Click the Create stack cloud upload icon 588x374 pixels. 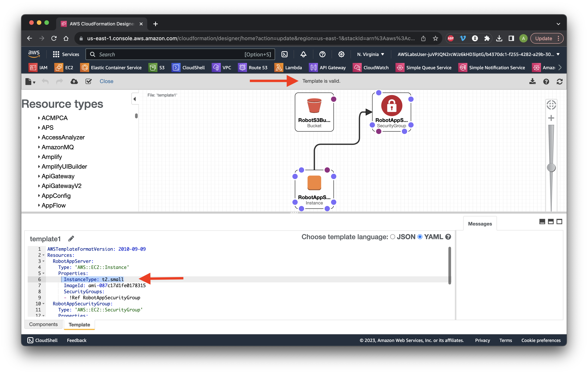pos(74,81)
